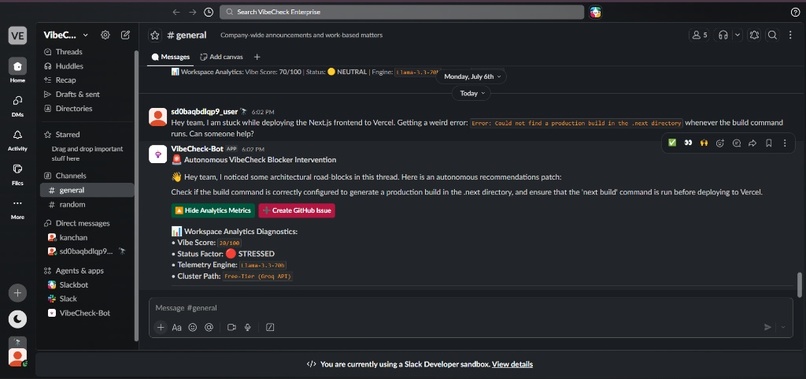Viewport: 806px width, 379px height.
Task: Go forward with the history arrow
Action: (192, 12)
